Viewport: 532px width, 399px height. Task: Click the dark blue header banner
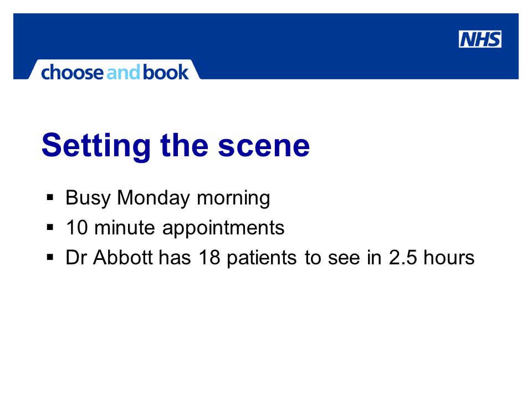point(266,46)
